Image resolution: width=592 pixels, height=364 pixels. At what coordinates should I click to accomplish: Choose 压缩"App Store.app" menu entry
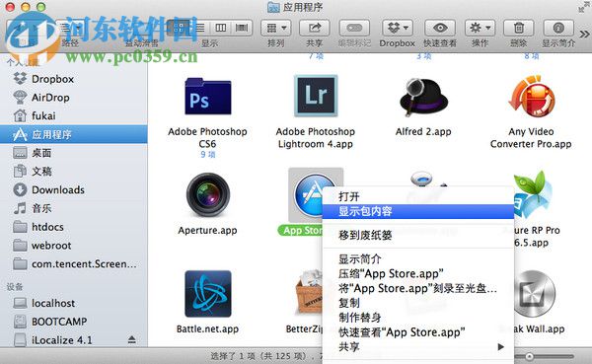(x=418, y=274)
